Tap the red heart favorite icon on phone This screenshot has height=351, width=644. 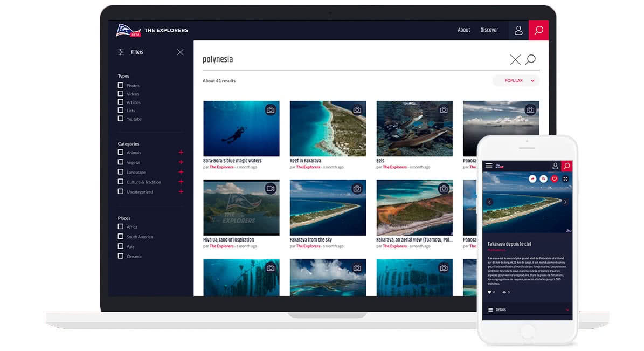[x=554, y=179]
